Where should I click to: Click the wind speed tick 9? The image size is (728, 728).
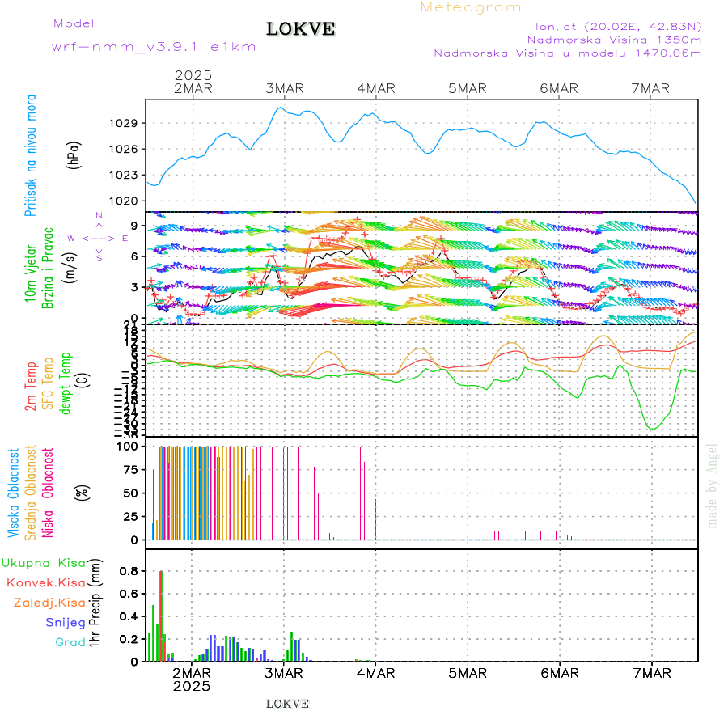134,226
